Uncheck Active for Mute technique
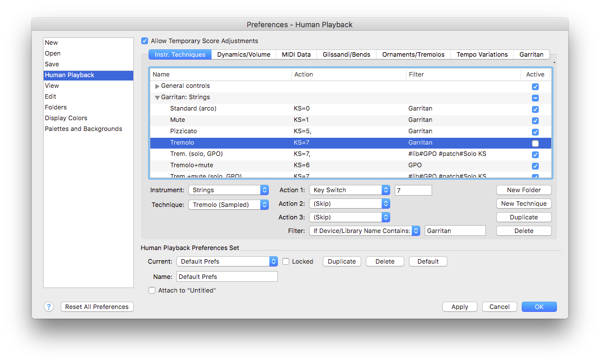 pos(535,121)
